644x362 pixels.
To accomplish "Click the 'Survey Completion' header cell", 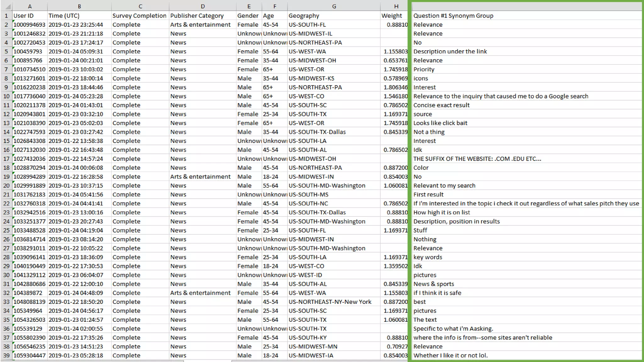I will pos(139,16).
